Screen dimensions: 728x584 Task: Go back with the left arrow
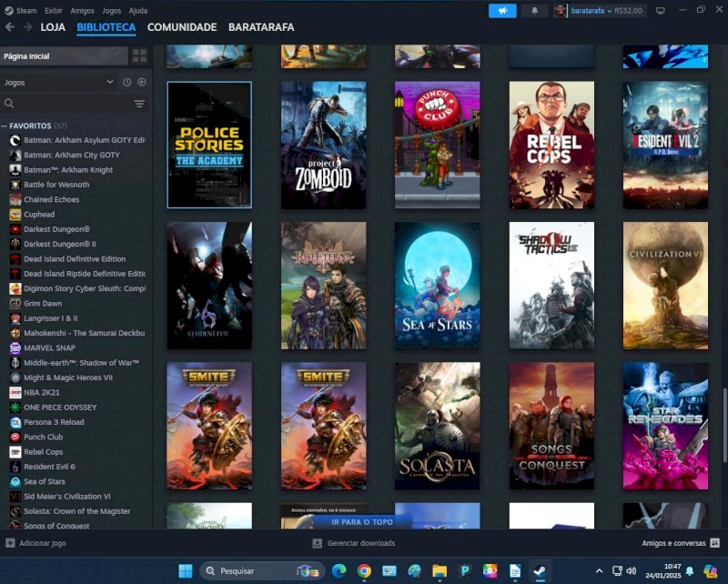coord(10,27)
